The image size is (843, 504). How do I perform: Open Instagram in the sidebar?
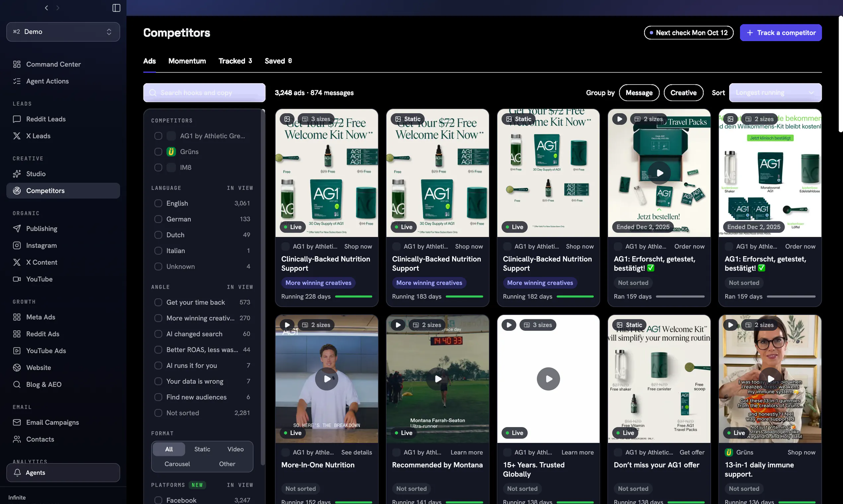click(63, 246)
